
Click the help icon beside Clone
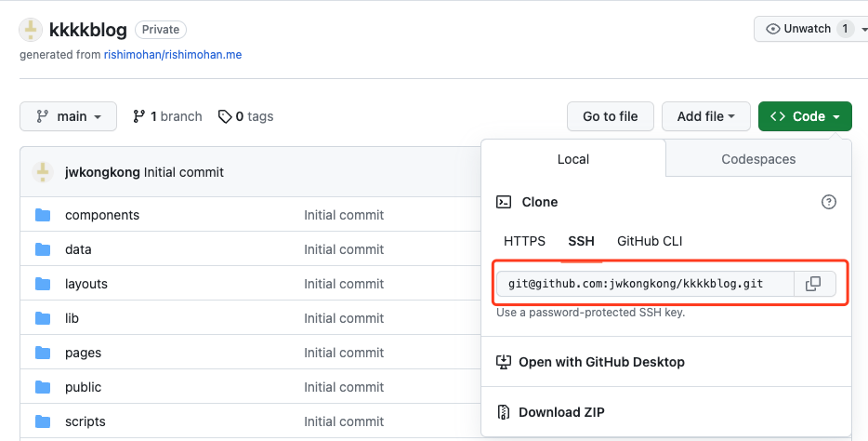[829, 202]
